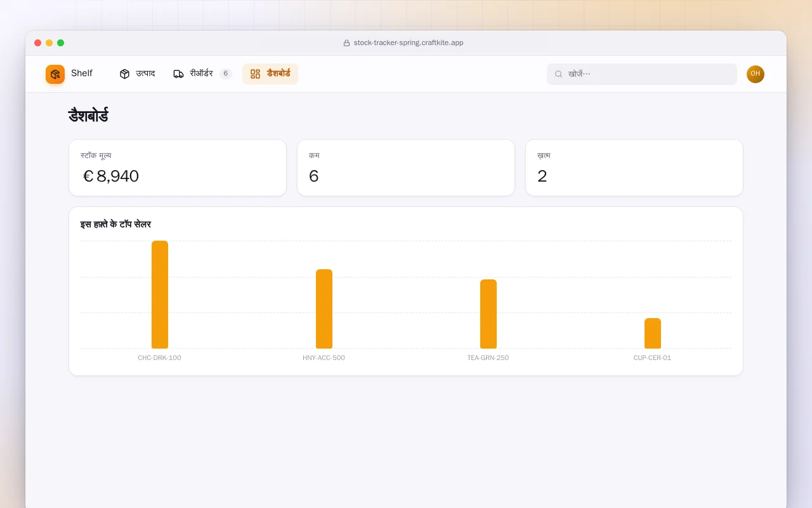The image size is (812, 508).
Task: Open the OH user avatar
Action: pyautogui.click(x=756, y=74)
